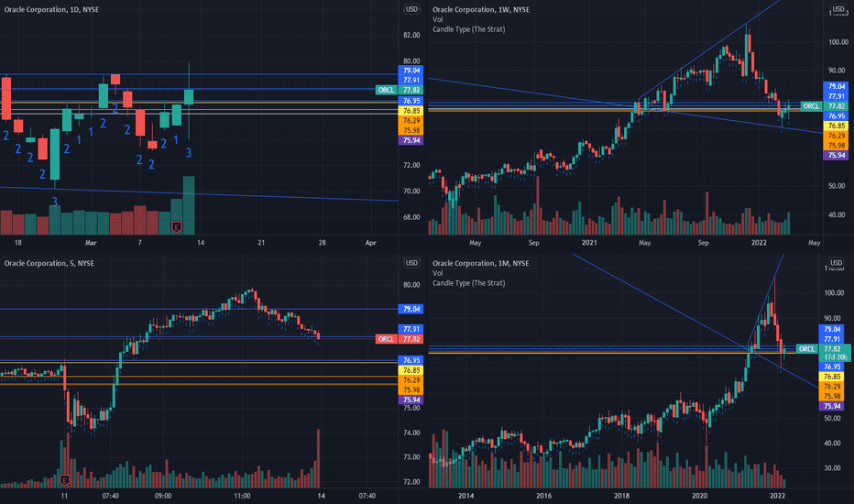Click the red ORCL ticker label on the 5-minute chart

[386, 339]
